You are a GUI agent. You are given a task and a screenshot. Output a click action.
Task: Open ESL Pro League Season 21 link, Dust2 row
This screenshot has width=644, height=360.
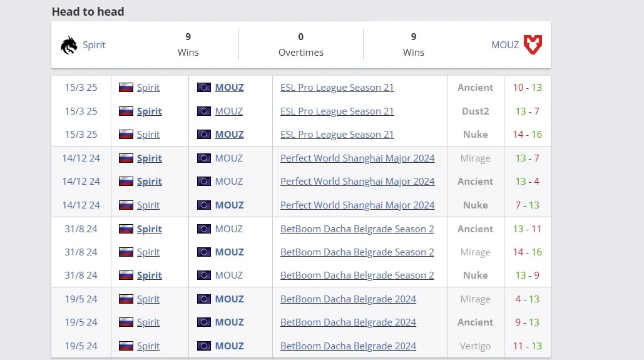pos(337,111)
